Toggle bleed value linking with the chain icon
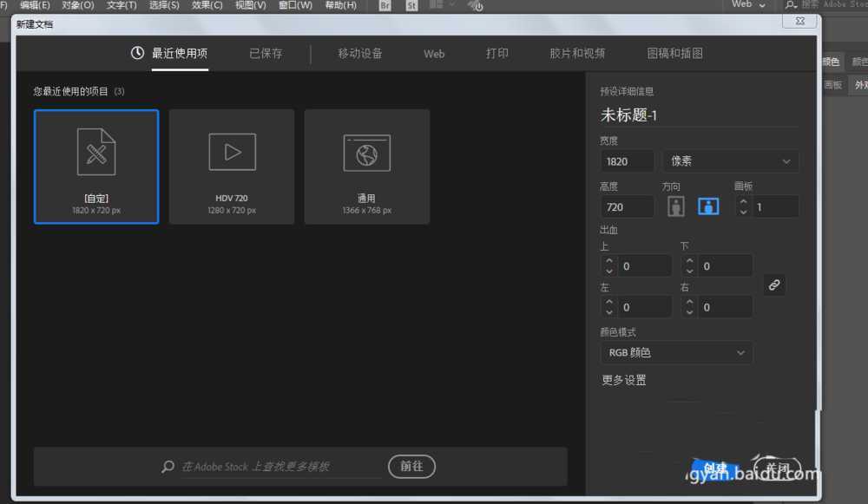868x504 pixels. pos(774,285)
